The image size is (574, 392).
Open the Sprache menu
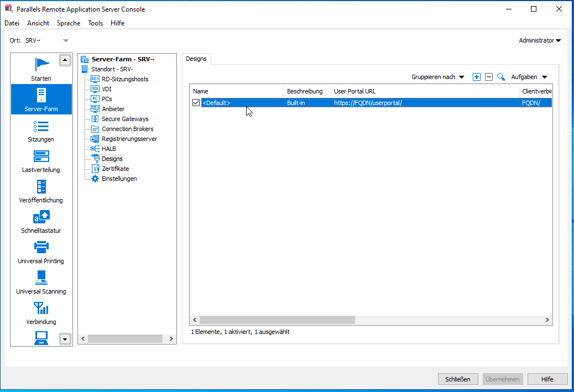69,23
